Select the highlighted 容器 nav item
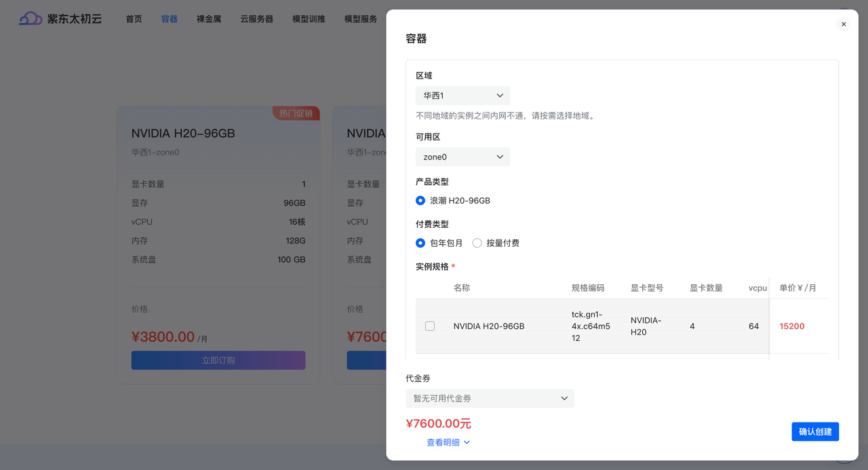868x470 pixels. tap(169, 19)
